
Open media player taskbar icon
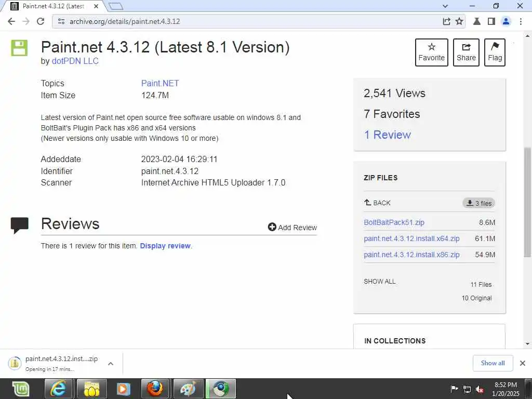[x=124, y=389]
